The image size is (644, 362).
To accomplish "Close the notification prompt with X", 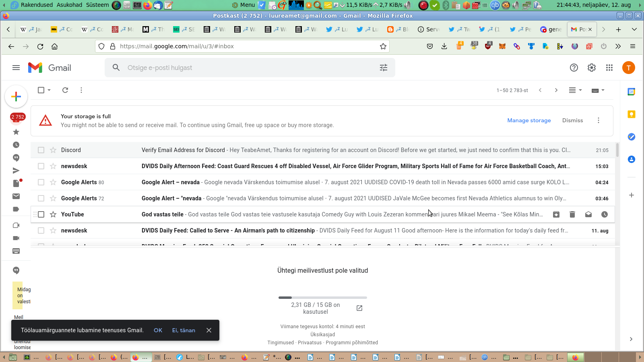I will [209, 330].
